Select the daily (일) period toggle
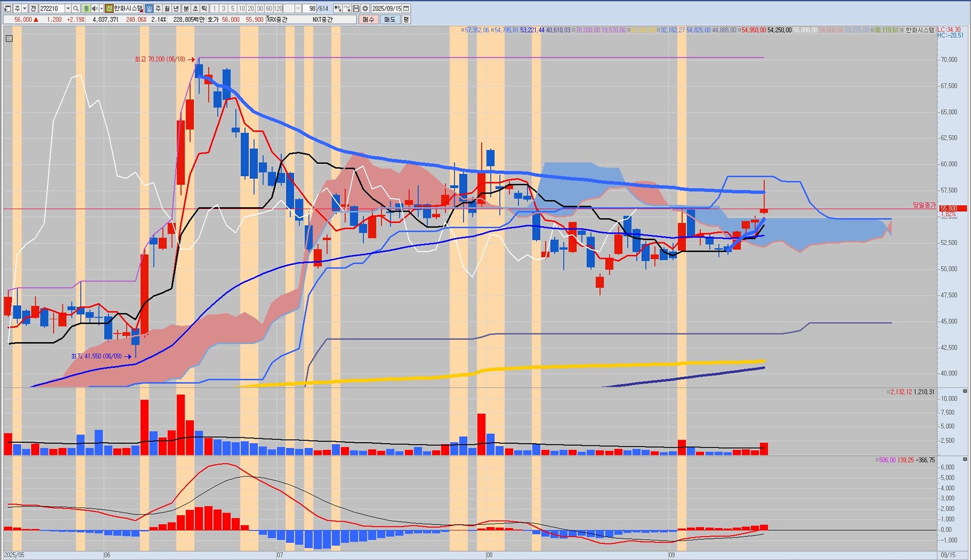 [149, 9]
